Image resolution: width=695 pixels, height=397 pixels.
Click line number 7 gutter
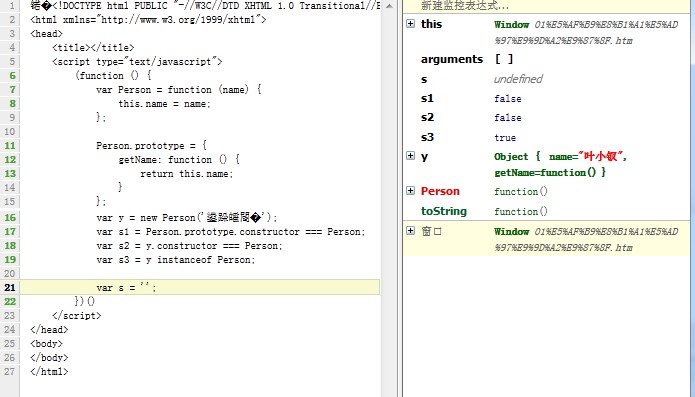click(x=12, y=90)
